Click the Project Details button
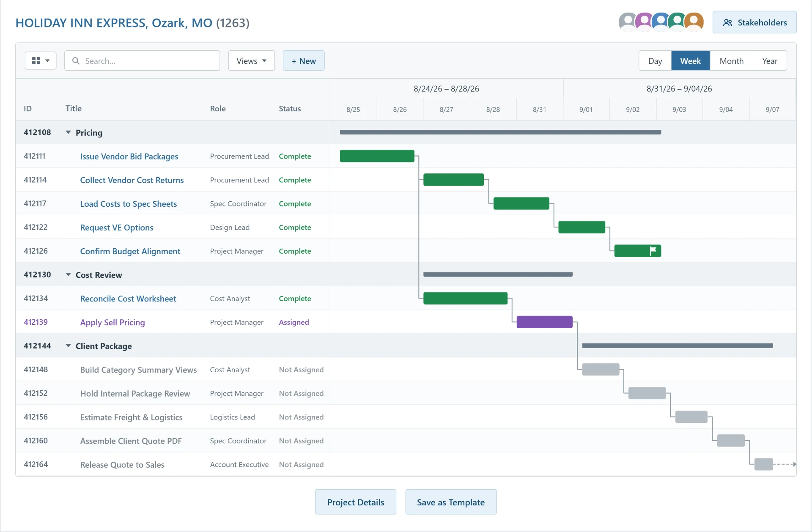This screenshot has width=812, height=532. [x=356, y=502]
